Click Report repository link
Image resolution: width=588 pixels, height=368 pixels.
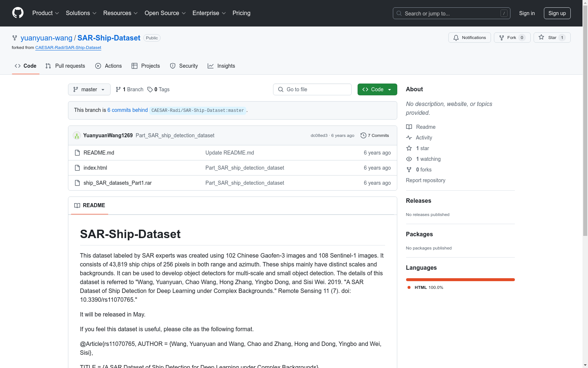tap(426, 180)
